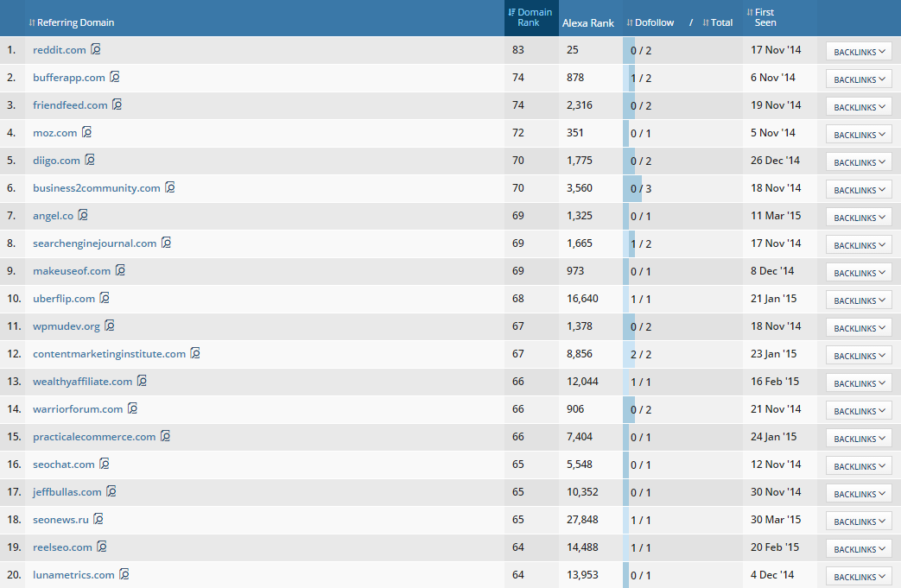Expand Backlinks dropdown for lunametrics.com row
Viewport: 901px width, 588px height.
click(x=859, y=576)
